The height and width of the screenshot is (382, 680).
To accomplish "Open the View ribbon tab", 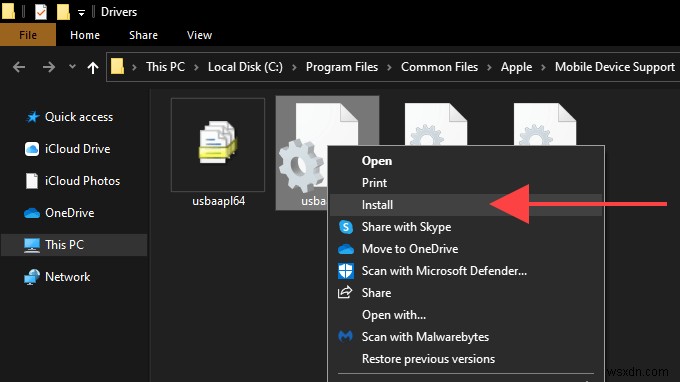I will pyautogui.click(x=199, y=35).
